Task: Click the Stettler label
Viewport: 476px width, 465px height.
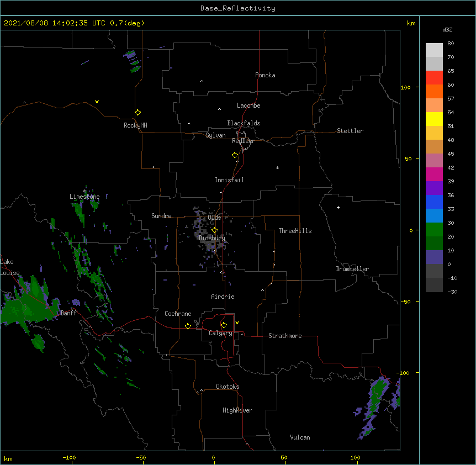Action: click(x=350, y=131)
